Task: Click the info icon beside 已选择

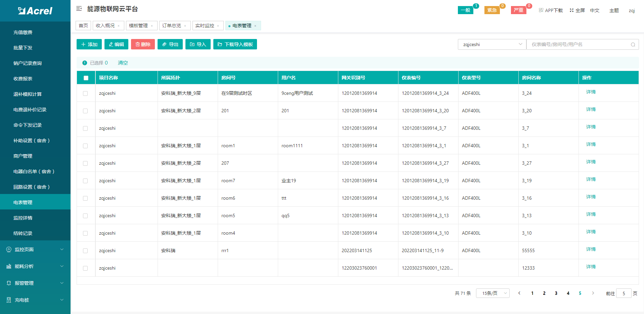Action: (85, 63)
